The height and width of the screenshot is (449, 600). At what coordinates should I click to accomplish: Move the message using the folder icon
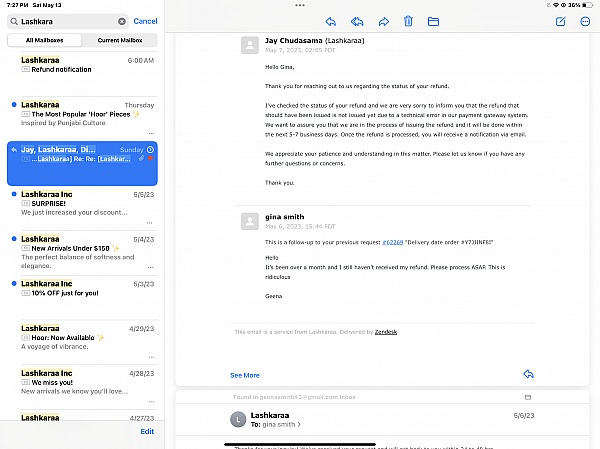pos(433,21)
